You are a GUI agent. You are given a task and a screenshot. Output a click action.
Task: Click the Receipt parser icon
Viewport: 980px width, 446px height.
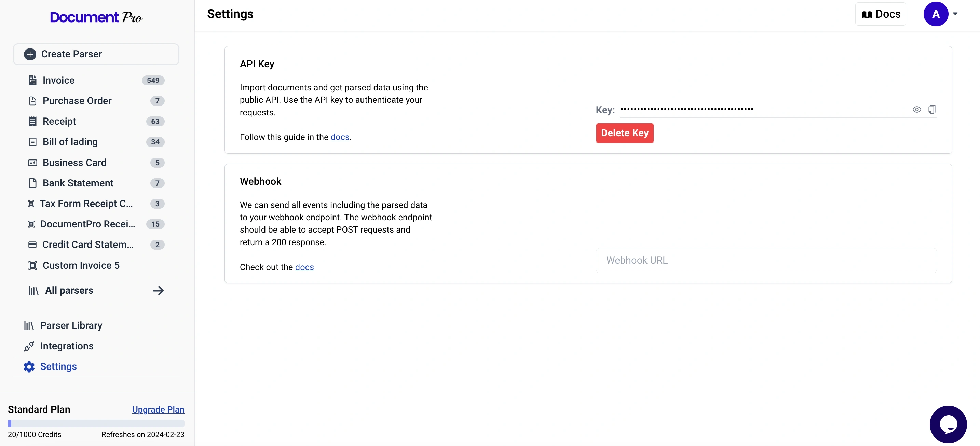[32, 121]
